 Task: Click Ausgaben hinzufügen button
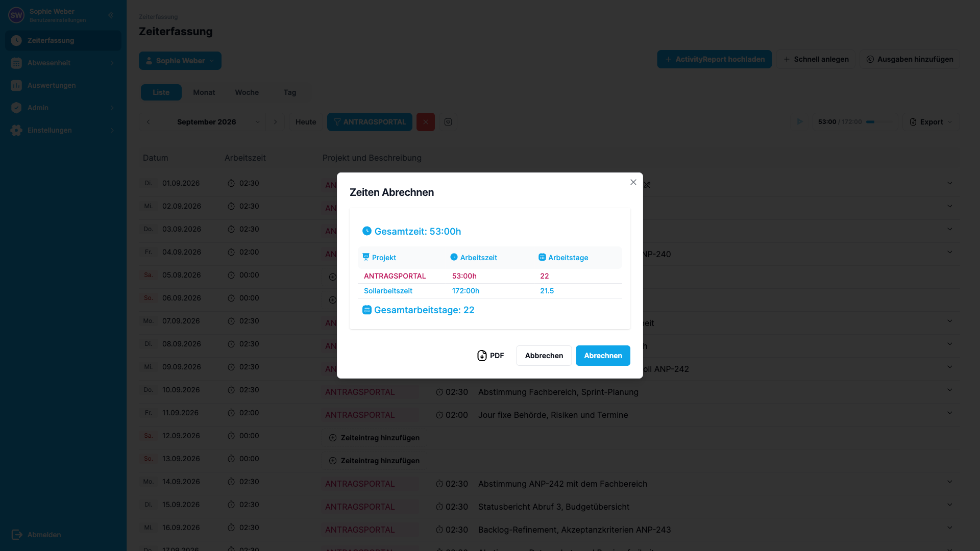click(x=910, y=59)
